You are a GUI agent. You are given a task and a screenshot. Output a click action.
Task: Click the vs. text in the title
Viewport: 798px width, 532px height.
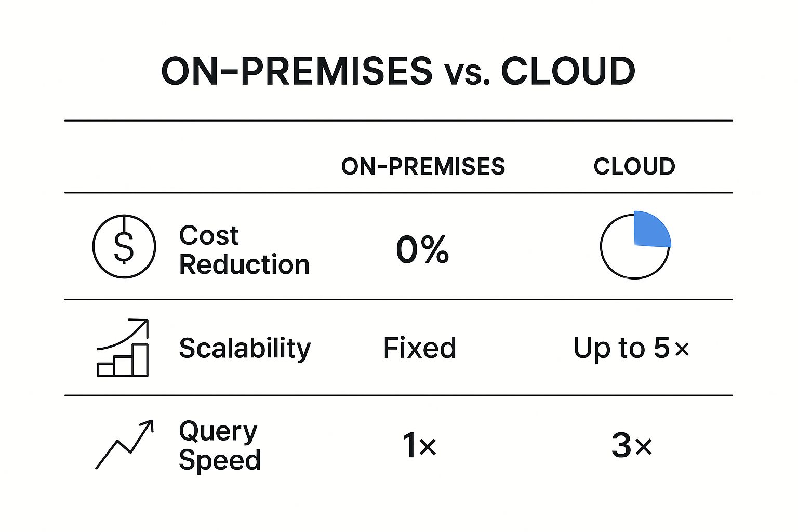[x=467, y=73]
